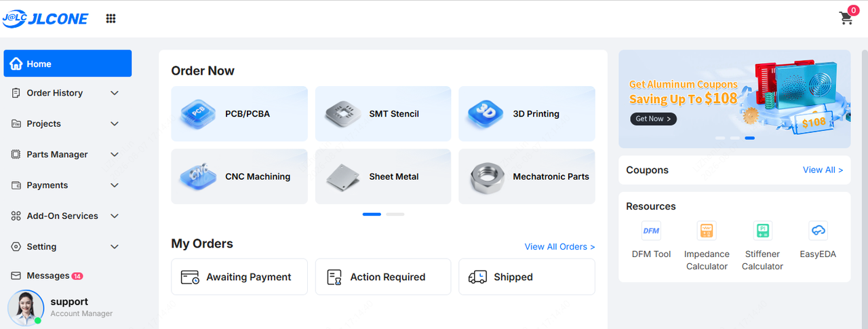Click the Order History clipboard icon
This screenshot has height=329, width=868.
coord(16,93)
